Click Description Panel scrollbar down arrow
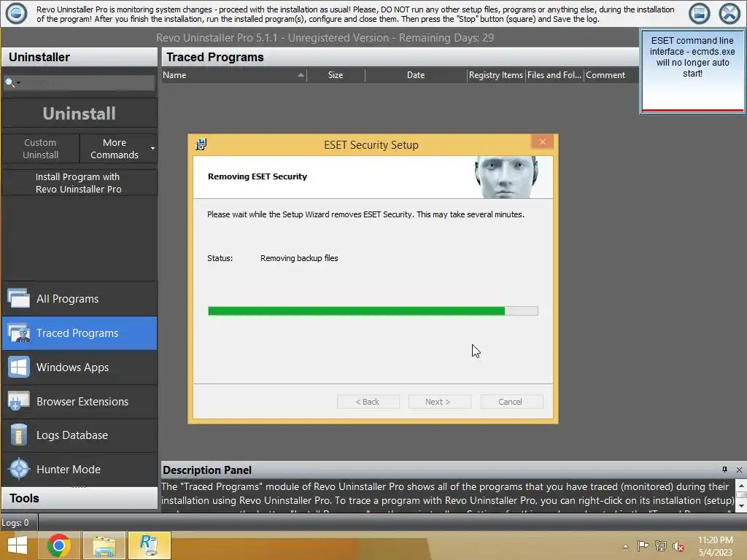Image resolution: width=747 pixels, height=560 pixels. coord(741,506)
